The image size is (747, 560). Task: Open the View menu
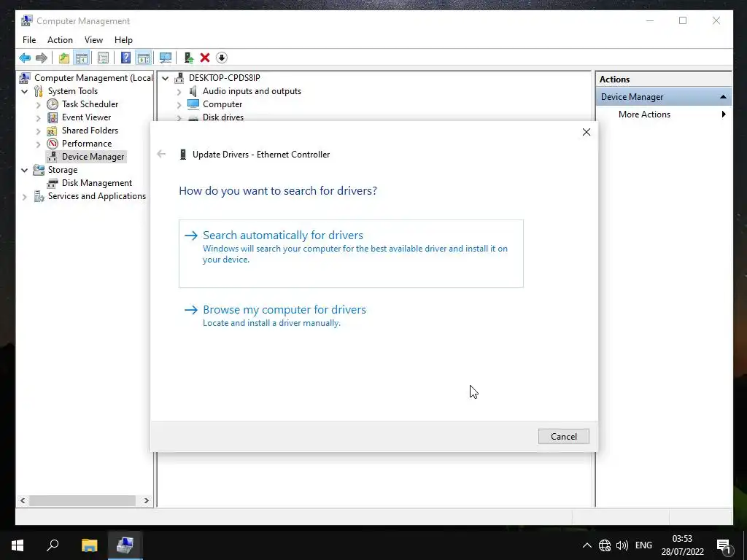94,40
